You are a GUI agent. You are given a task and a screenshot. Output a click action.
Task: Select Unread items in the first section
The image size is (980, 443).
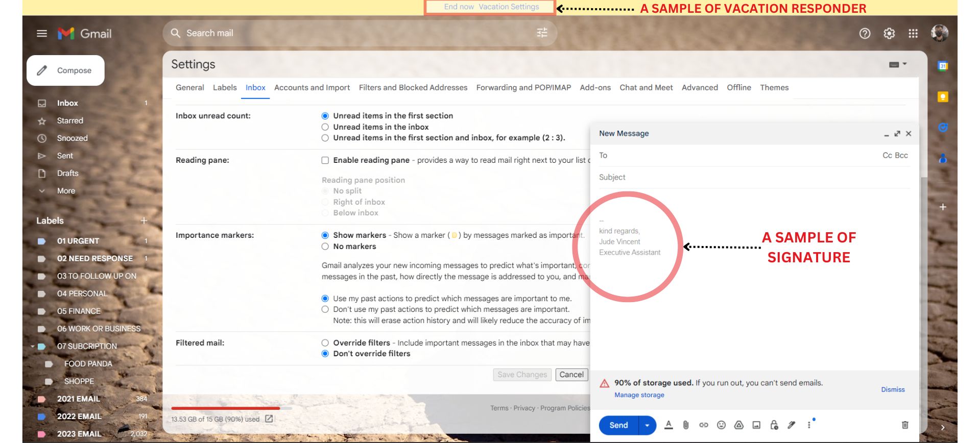[x=325, y=116]
